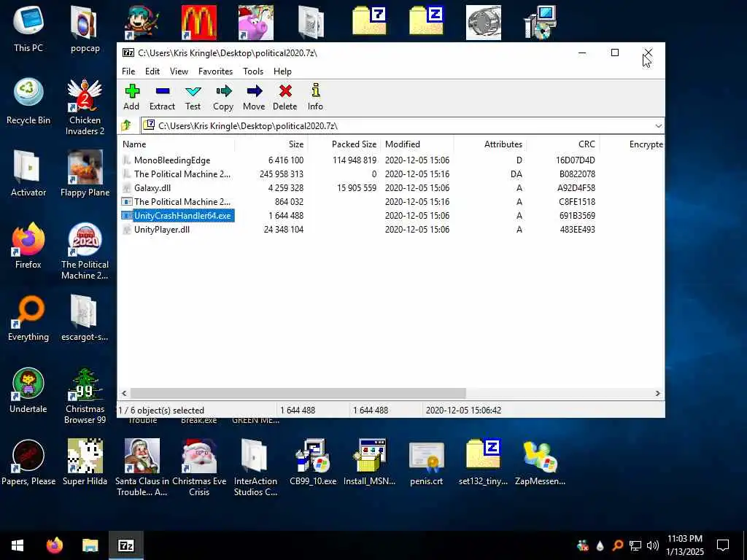747x560 pixels.
Task: Open the taskbar volume icon
Action: pyautogui.click(x=653, y=545)
